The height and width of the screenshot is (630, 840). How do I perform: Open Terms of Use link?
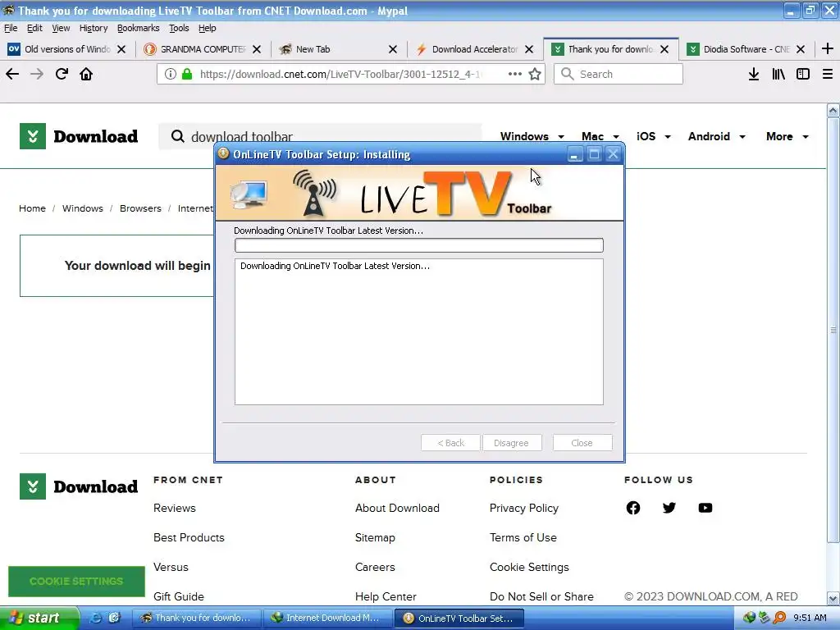[x=523, y=537]
